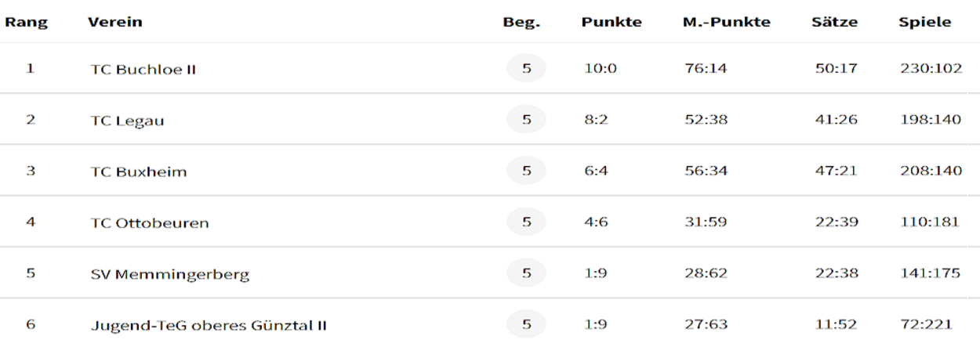
Task: Click the Sätze column header
Action: pos(834,23)
